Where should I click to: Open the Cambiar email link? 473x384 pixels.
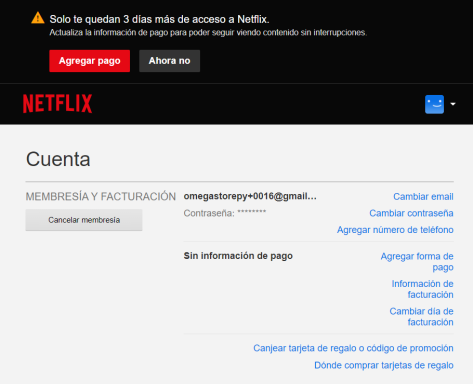423,197
